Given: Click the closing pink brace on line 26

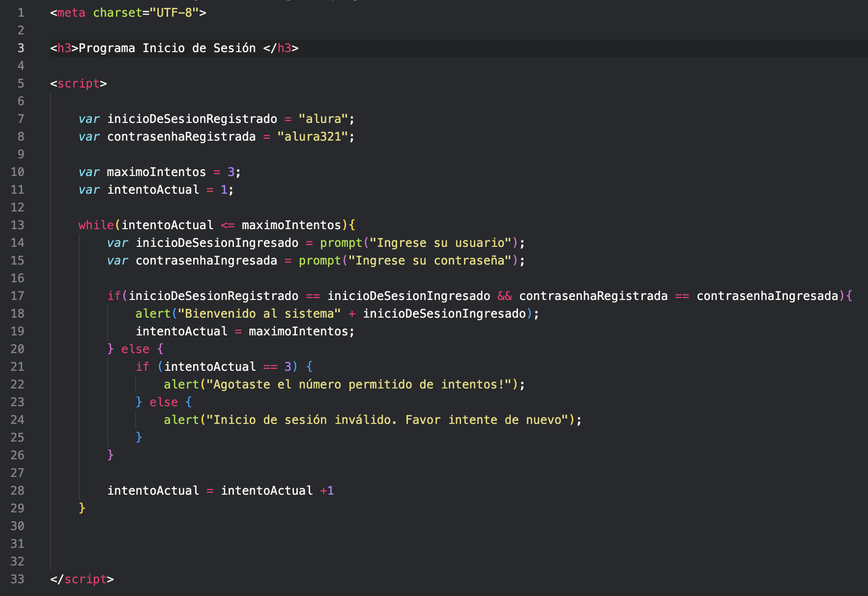Looking at the screenshot, I should [111, 455].
